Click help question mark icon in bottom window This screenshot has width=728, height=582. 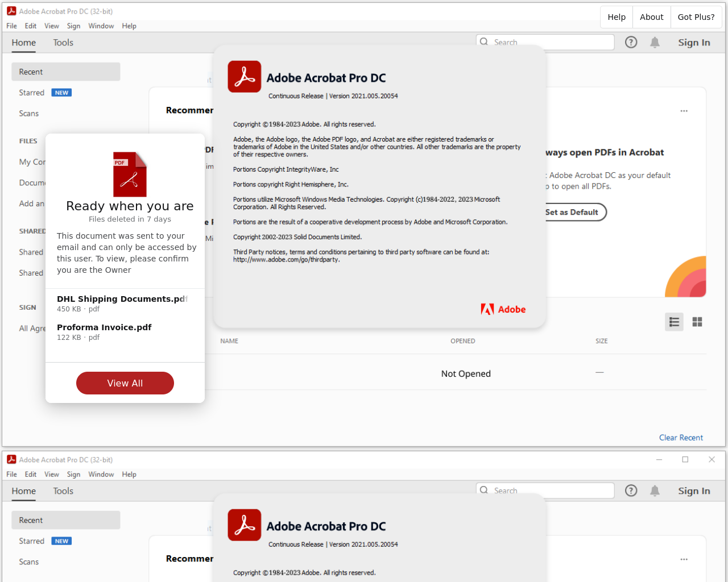click(631, 490)
